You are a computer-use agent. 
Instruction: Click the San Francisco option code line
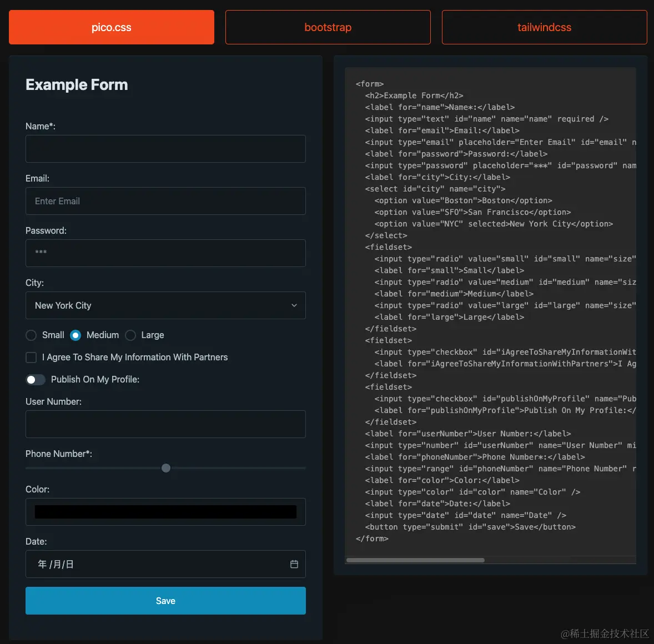472,212
